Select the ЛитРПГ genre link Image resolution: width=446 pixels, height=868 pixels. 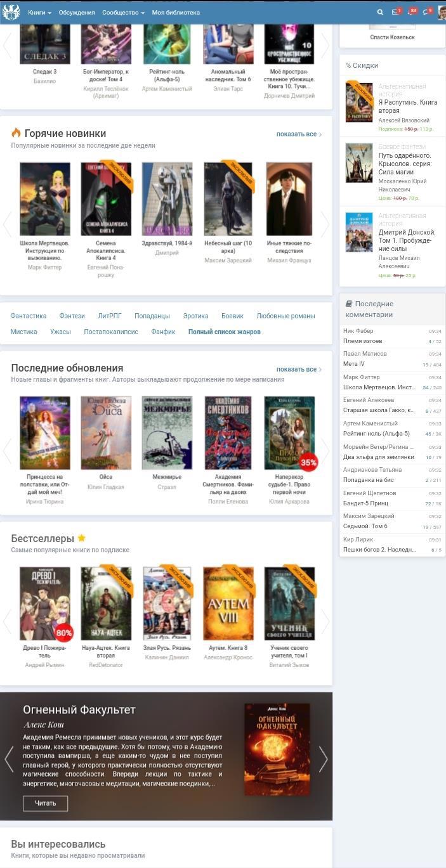tap(110, 316)
